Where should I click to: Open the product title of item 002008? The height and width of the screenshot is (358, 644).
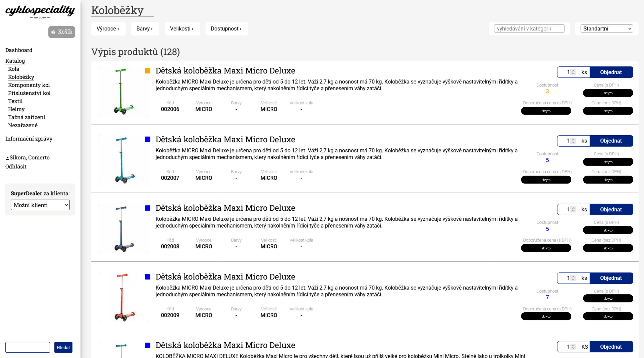(x=225, y=208)
